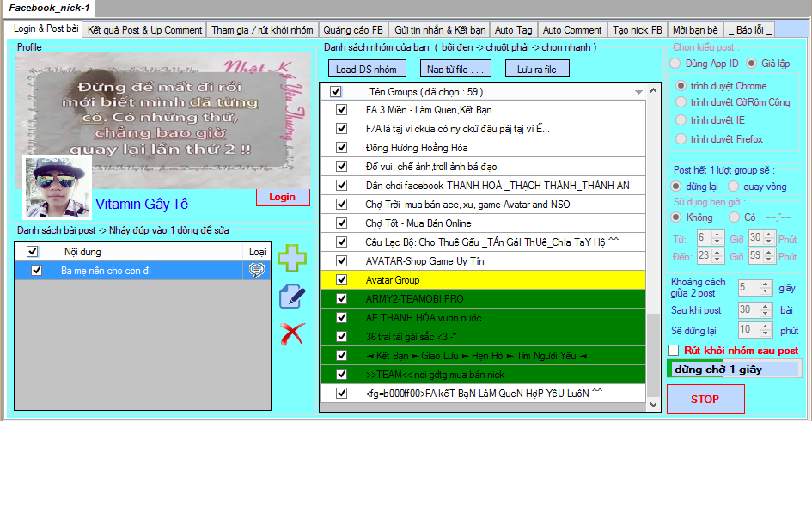Select the 'Giả lập' radio option
Screen dimensions: 812x532
pos(751,64)
